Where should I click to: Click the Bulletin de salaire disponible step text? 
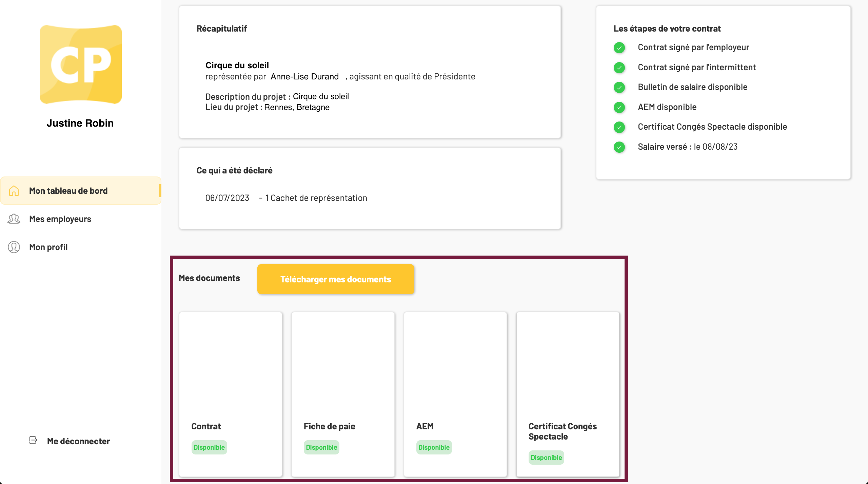click(692, 87)
